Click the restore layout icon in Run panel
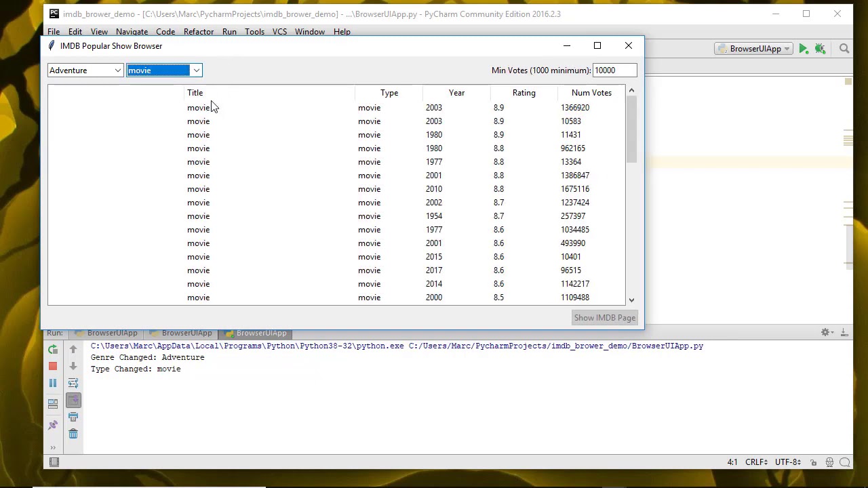 pos(53,404)
